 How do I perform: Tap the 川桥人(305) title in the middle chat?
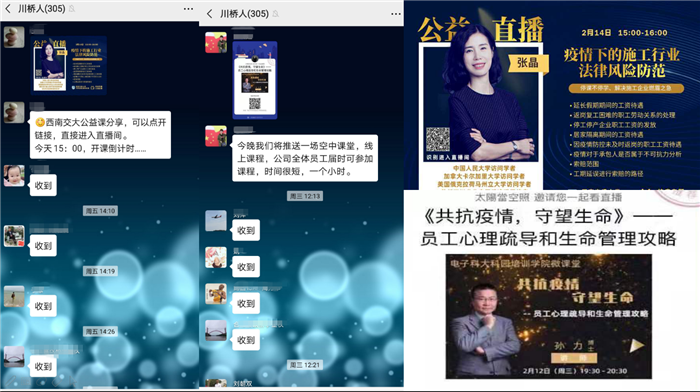[x=244, y=14]
